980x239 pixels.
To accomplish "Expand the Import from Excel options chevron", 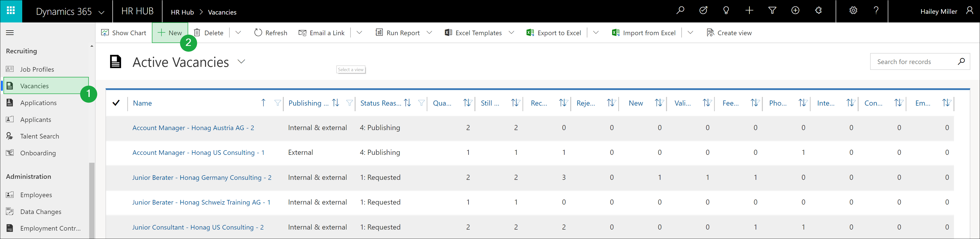I will (x=691, y=33).
